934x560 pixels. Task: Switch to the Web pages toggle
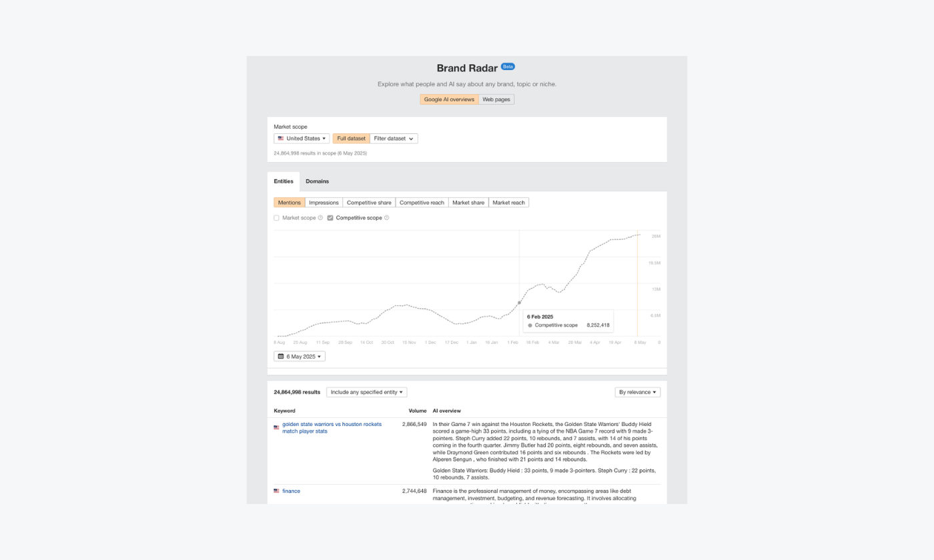tap(496, 99)
